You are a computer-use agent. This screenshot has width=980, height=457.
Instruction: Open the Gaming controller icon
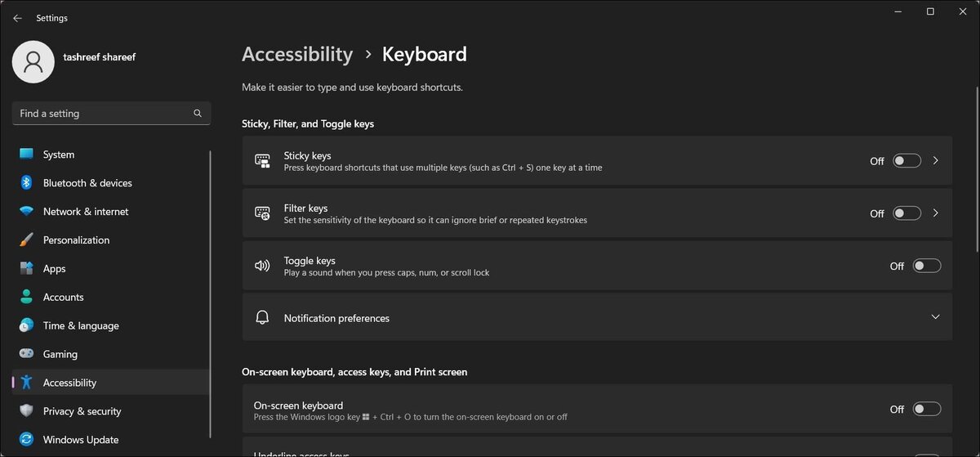click(26, 354)
